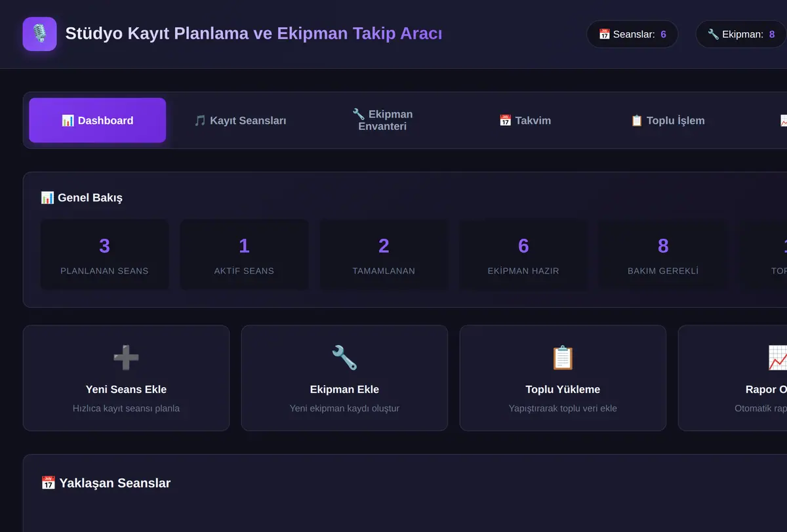
Task: Go to the Takvim tab
Action: (525, 120)
